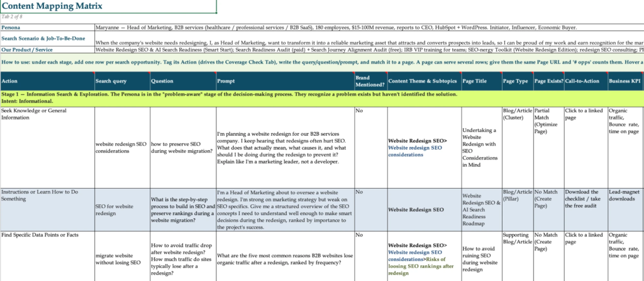
Task: Select the Prompt column header
Action: coord(286,81)
